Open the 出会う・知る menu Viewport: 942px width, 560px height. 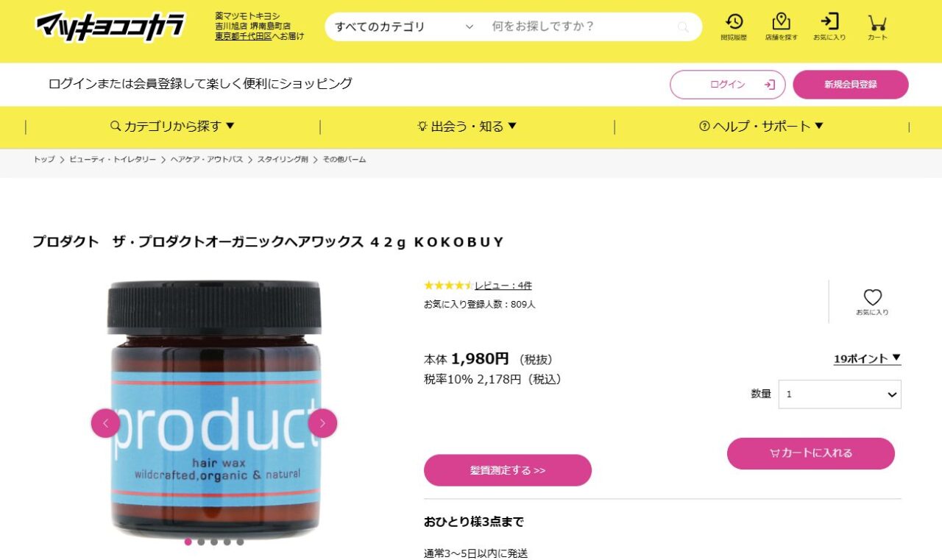click(x=467, y=127)
